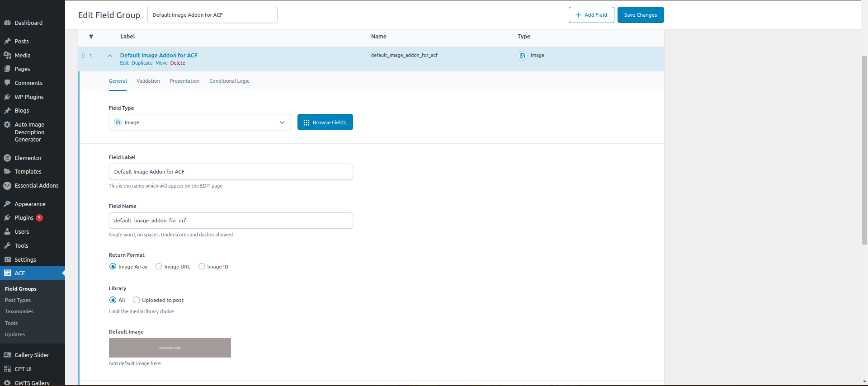Click the default_image_addon_for_acf name cell
This screenshot has width=868, height=386.
tap(404, 55)
